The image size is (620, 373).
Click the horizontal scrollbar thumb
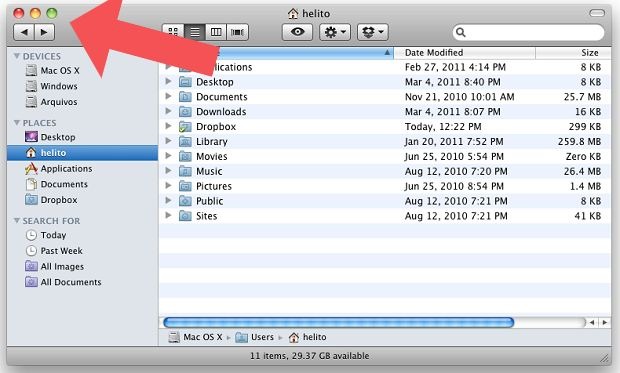(338, 322)
